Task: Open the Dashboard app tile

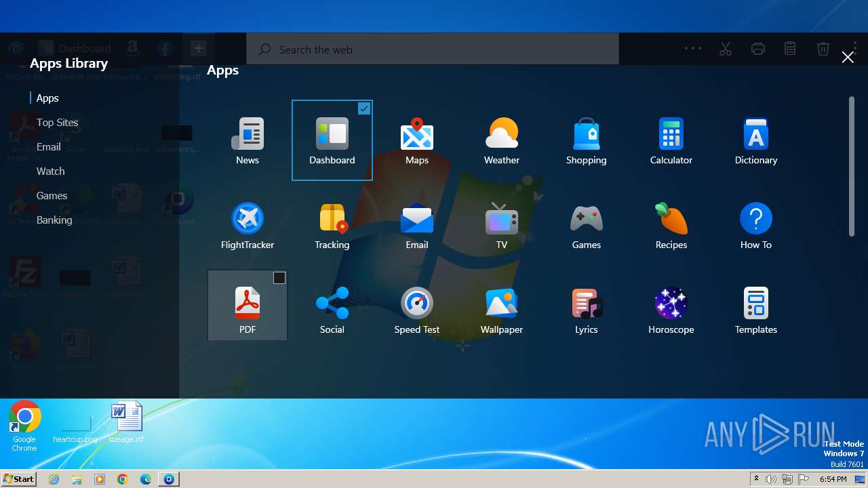Action: pos(332,140)
